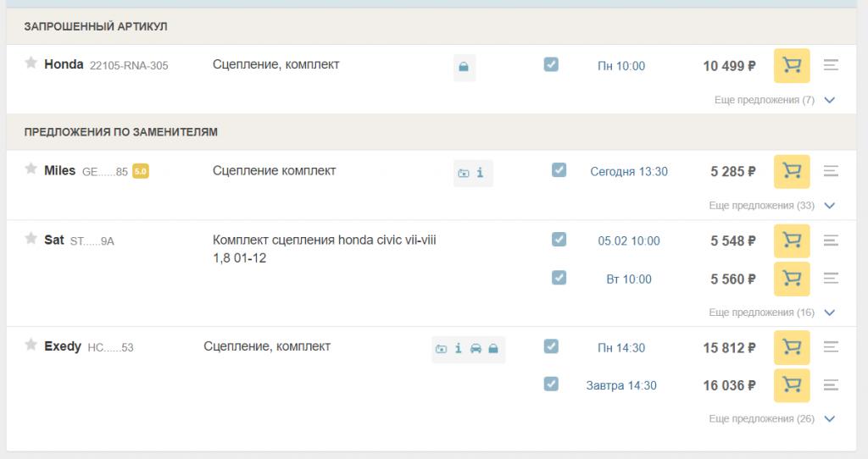Open the info icon on the Miles row
Image resolution: width=868 pixels, height=459 pixels.
click(x=480, y=173)
